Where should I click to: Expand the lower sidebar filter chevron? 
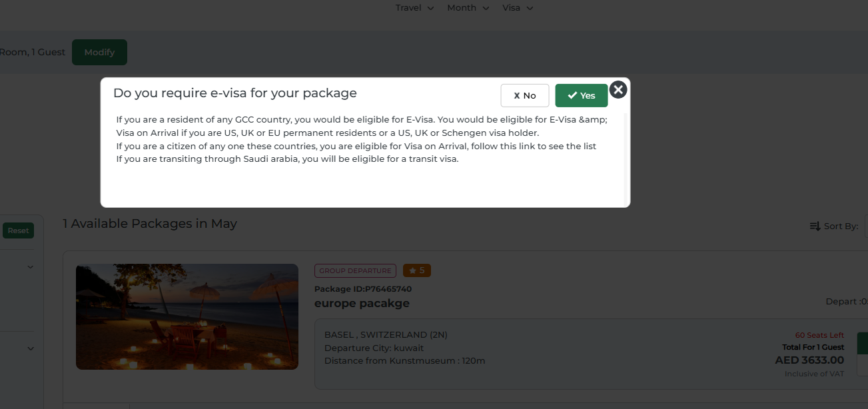pos(30,348)
